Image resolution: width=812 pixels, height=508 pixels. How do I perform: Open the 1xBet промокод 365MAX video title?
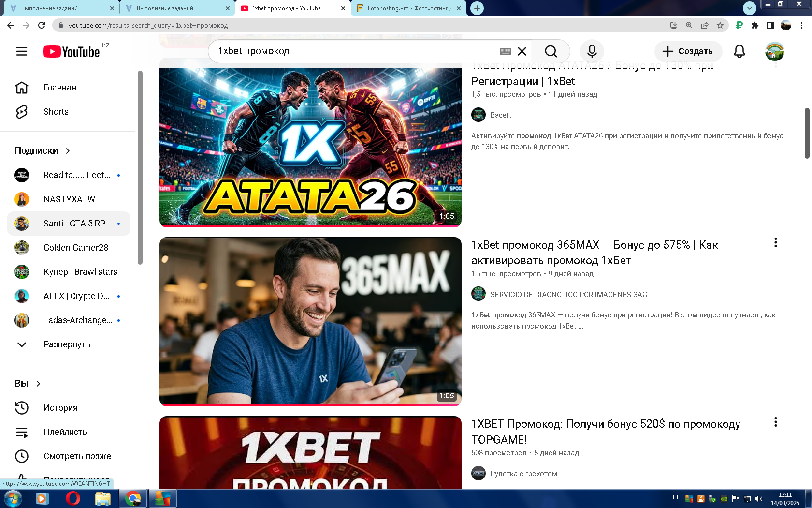tap(594, 253)
